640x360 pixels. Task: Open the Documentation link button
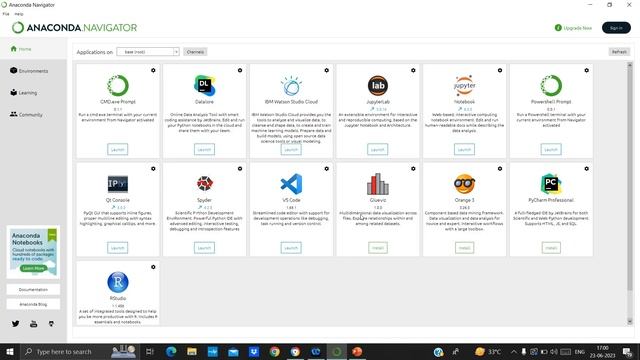point(33,289)
